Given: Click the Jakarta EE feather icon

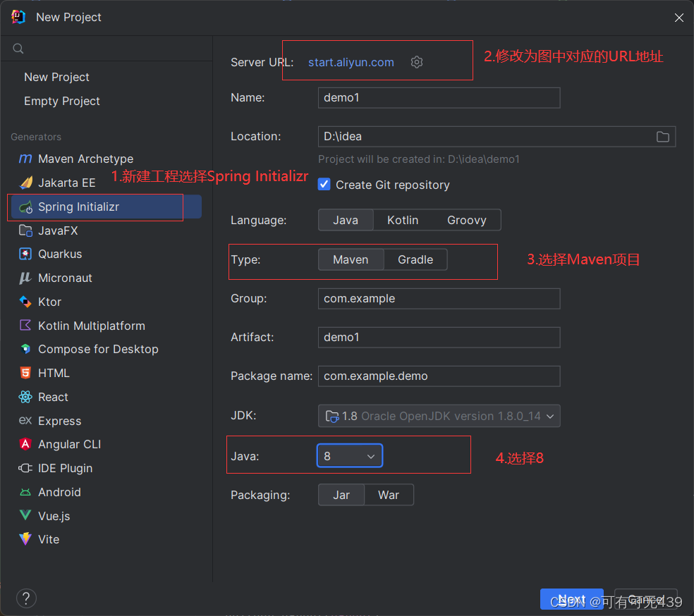Looking at the screenshot, I should tap(26, 183).
